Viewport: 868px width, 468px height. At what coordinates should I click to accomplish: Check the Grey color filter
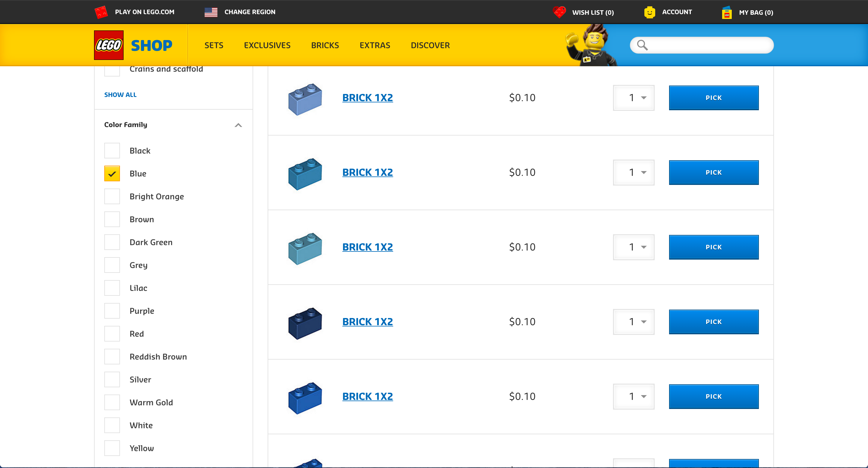pos(112,265)
